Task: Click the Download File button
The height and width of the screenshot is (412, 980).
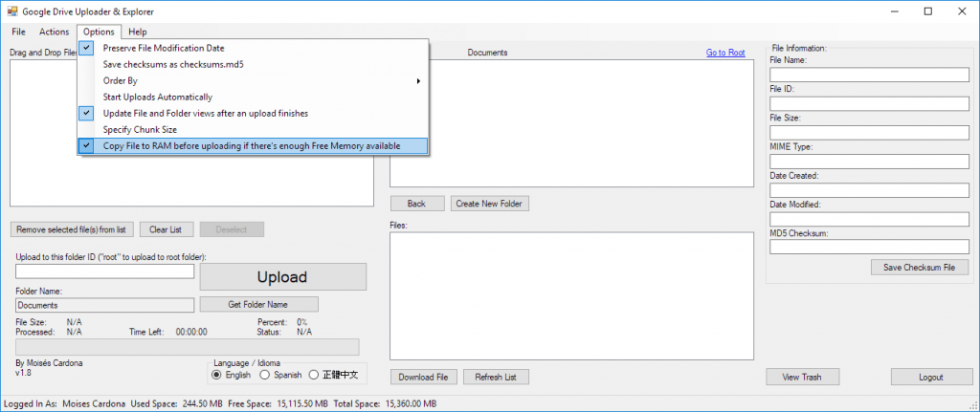Action: [x=424, y=377]
